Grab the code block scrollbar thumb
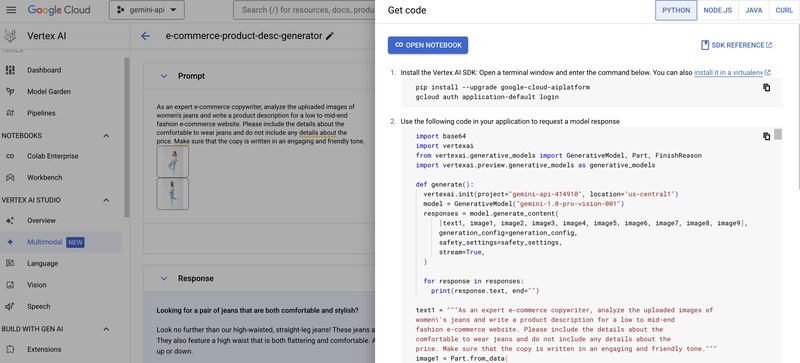This screenshot has height=363, width=800. (x=778, y=134)
